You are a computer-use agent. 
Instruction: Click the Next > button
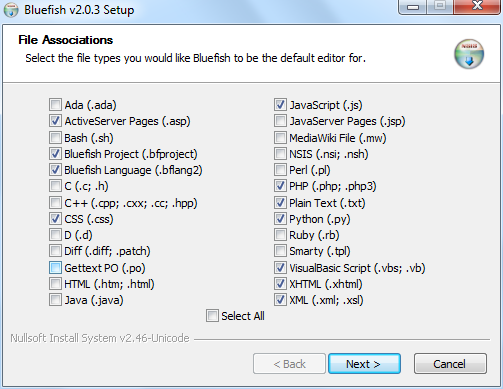pyautogui.click(x=364, y=364)
